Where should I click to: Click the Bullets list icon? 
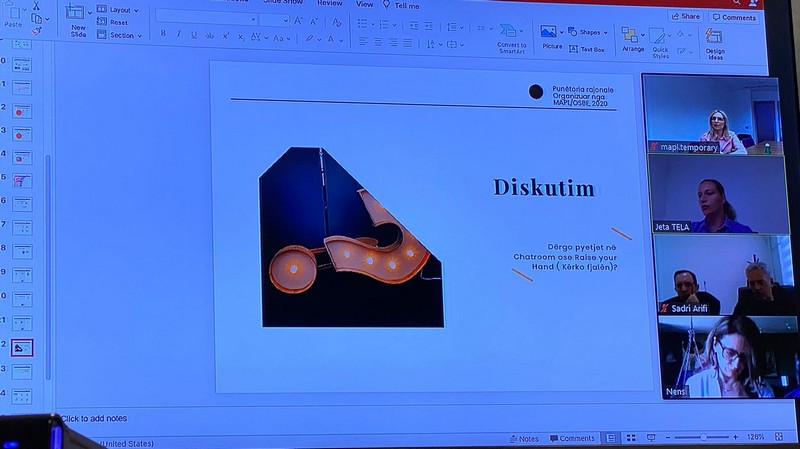[x=363, y=23]
